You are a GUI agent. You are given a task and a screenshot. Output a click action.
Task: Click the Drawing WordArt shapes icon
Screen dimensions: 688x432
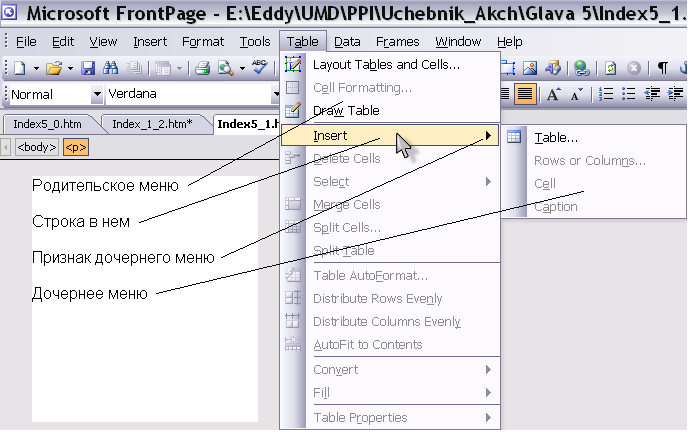coord(553,68)
